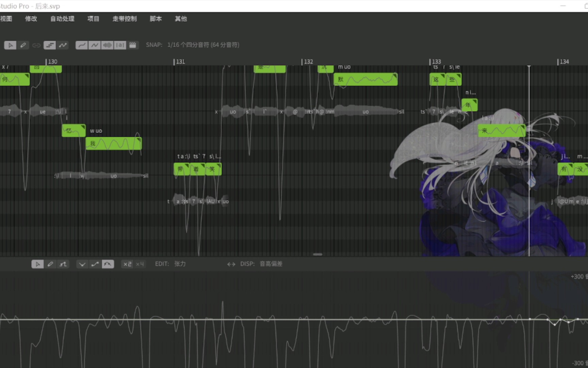
Task: Click the panel divider drag handle
Action: coord(317,254)
